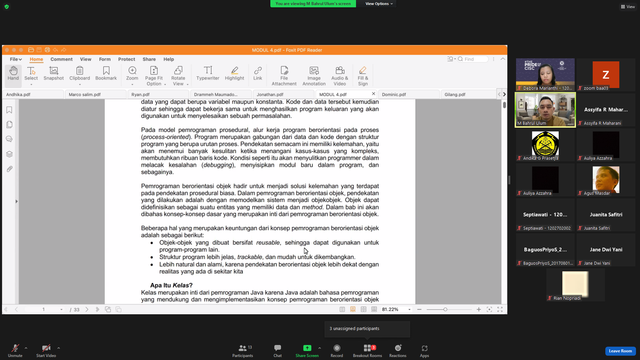Open comments panel in left sidebar
Viewport: 640px width, 360px height.
9,139
